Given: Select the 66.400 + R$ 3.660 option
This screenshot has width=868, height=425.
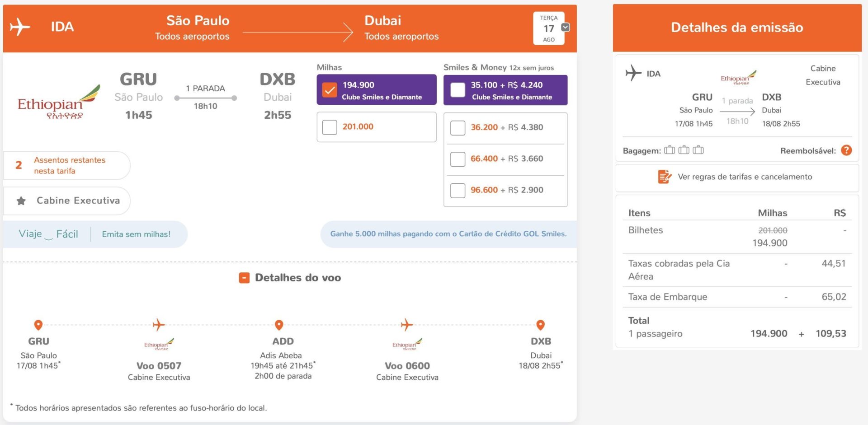Looking at the screenshot, I should click(x=458, y=159).
